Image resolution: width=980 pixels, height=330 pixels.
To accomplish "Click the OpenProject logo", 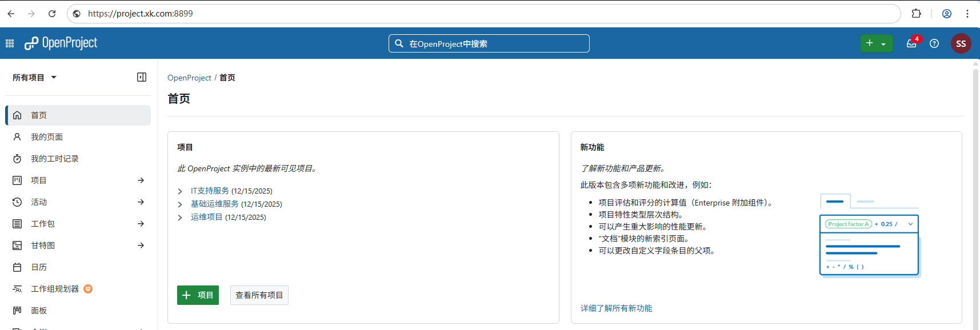I will click(x=61, y=43).
